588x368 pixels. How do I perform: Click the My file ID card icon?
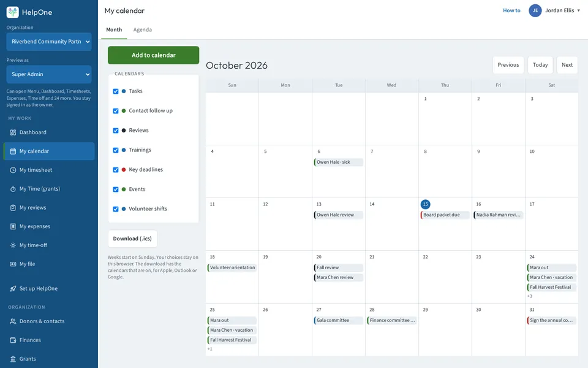[x=13, y=264]
